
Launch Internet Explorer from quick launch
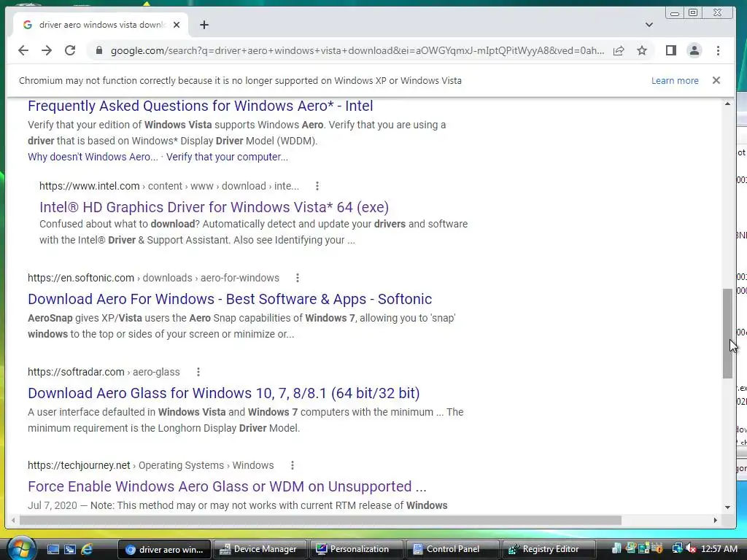tap(87, 549)
